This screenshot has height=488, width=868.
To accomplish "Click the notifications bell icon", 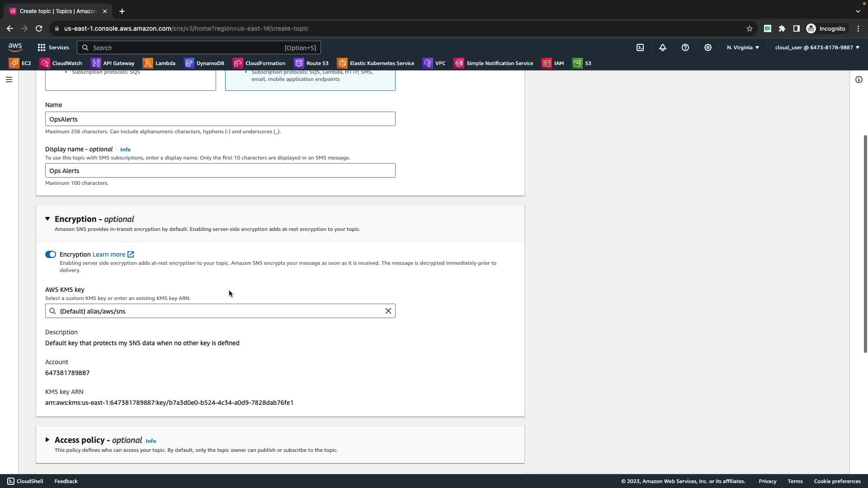I will tap(663, 47).
